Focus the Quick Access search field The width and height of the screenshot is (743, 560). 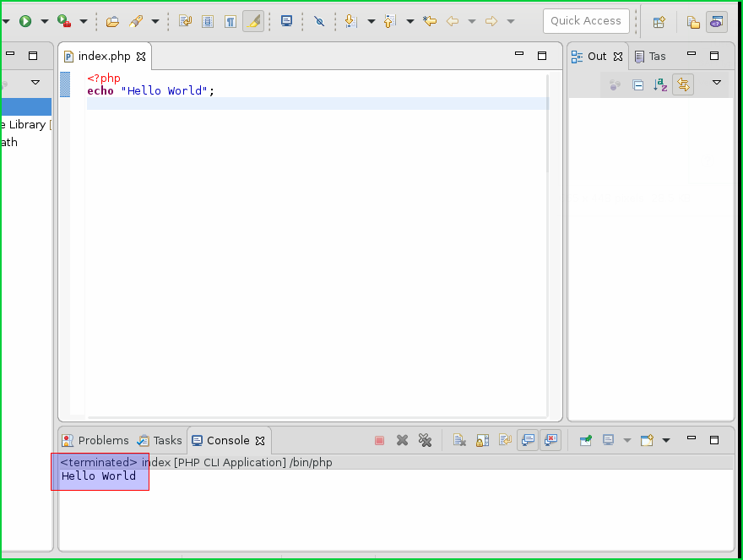586,21
